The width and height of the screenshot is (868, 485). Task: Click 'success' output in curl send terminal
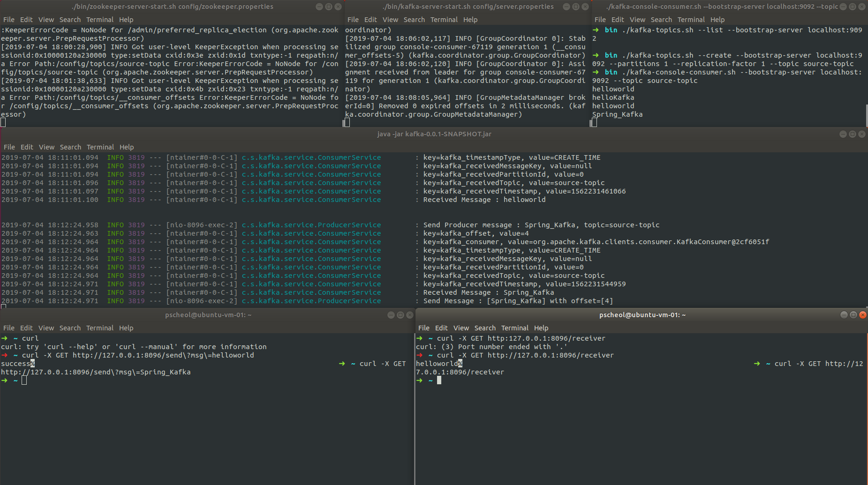tap(15, 364)
